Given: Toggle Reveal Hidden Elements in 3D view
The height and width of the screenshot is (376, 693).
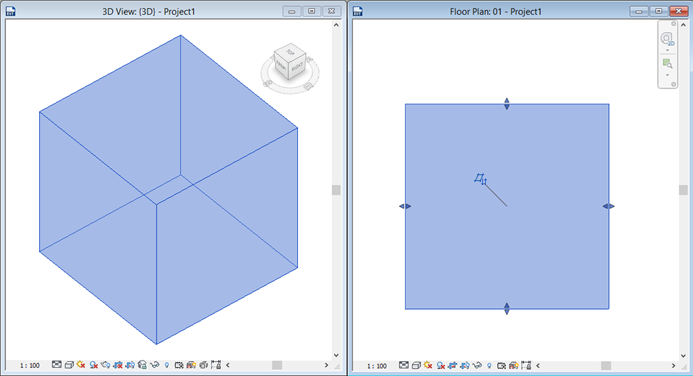Looking at the screenshot, I should (x=167, y=365).
